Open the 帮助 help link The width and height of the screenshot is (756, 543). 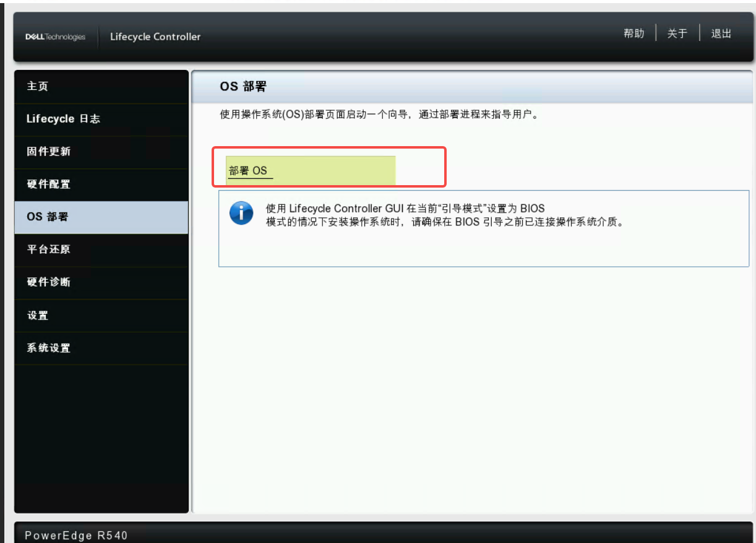pos(634,33)
